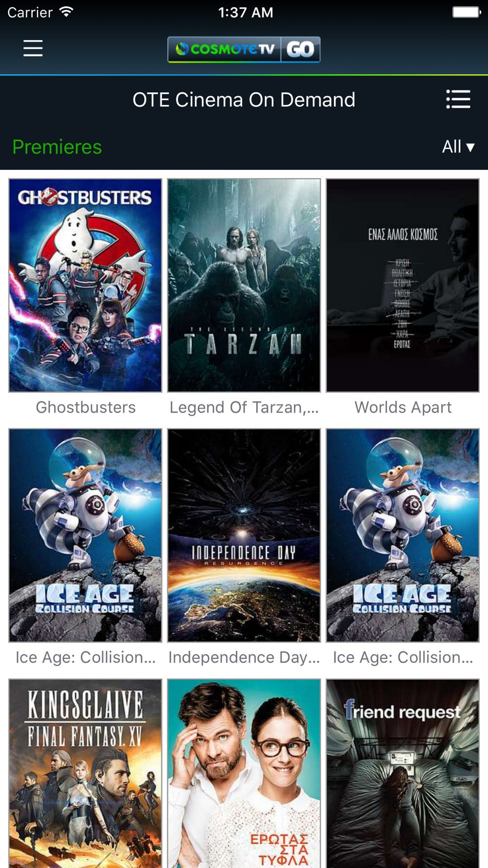Image resolution: width=488 pixels, height=868 pixels.
Task: Switch to list view icon
Action: coord(458,100)
